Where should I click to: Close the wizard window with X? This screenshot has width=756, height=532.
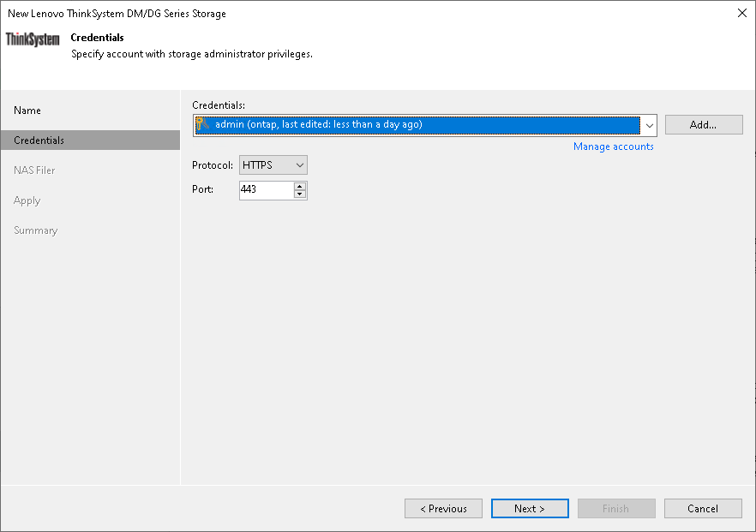click(x=741, y=13)
